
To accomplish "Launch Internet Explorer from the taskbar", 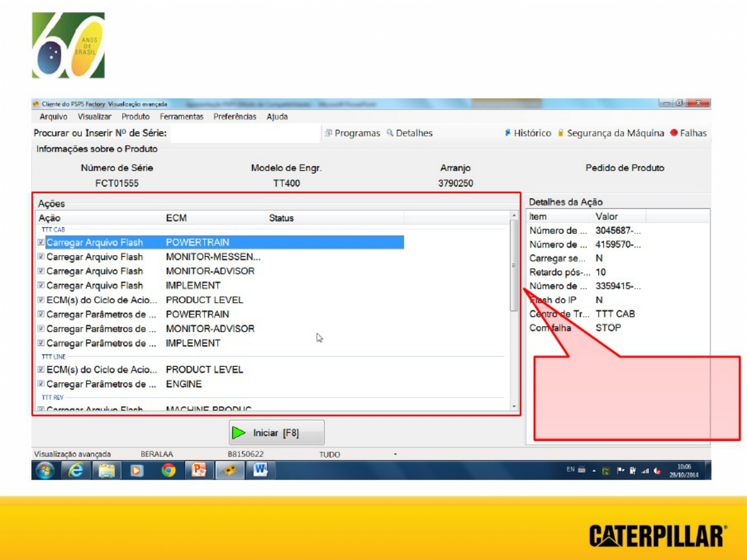I will [76, 470].
